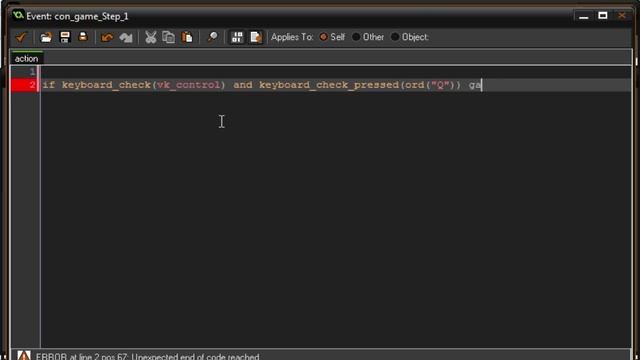Copy selection with the two-pages icon
Image resolution: width=640 pixels, height=360 pixels.
tap(169, 37)
